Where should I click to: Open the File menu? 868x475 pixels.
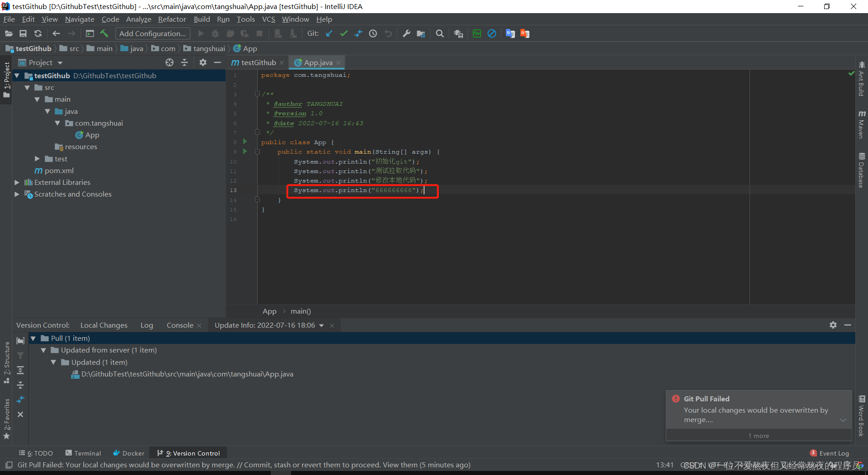click(9, 19)
